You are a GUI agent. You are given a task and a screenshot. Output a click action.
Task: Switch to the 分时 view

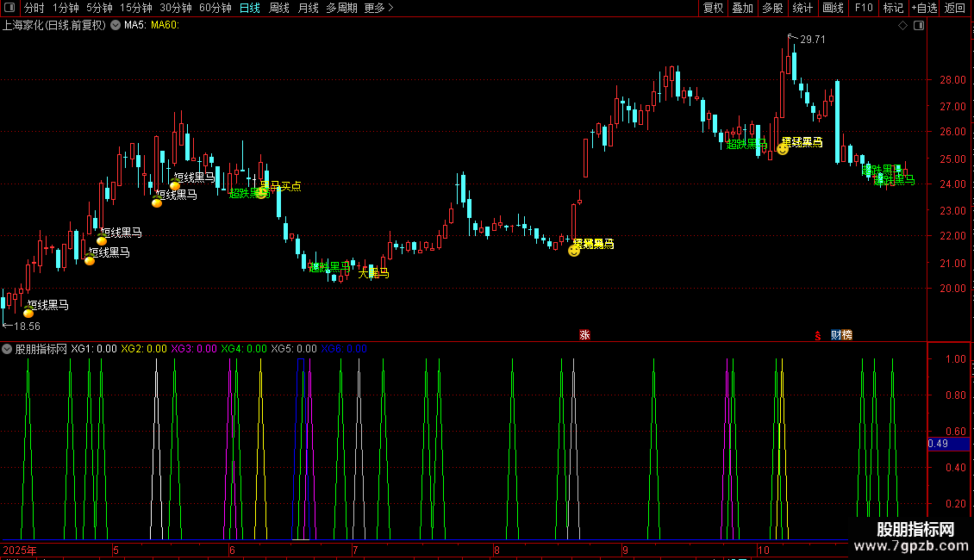click(34, 8)
